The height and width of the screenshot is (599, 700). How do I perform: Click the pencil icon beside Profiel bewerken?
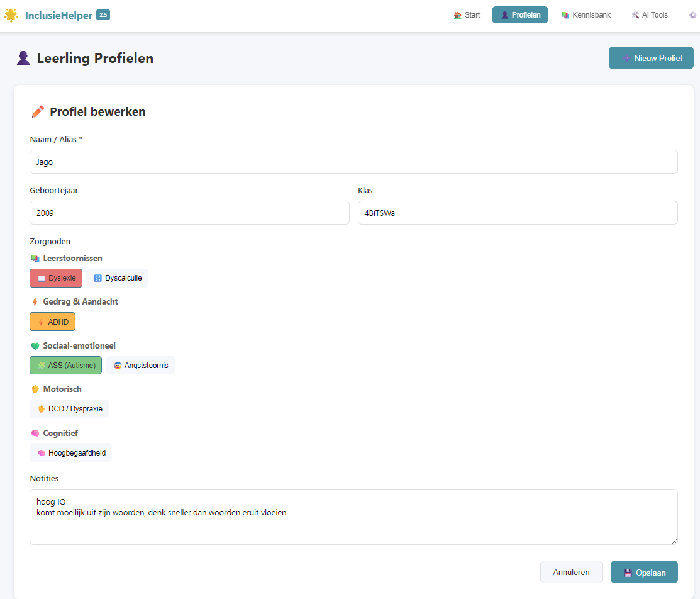38,112
